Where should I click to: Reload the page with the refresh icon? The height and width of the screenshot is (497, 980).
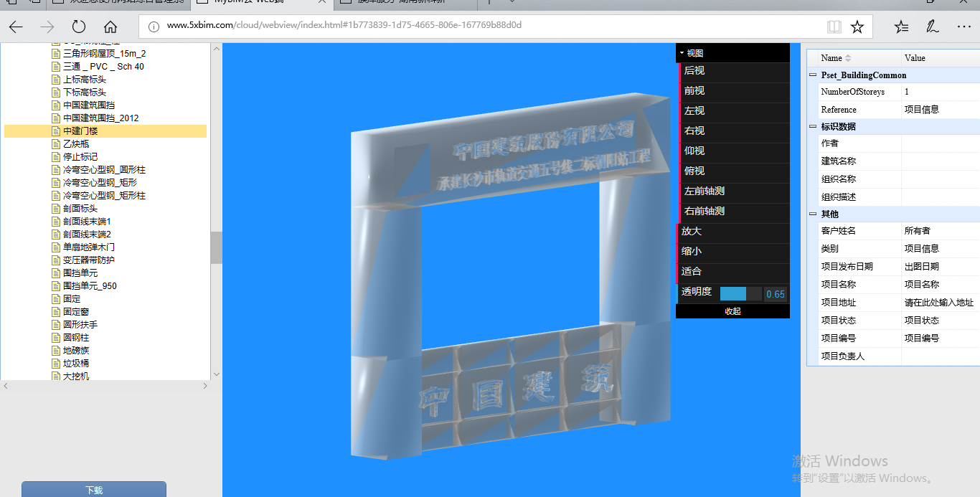click(79, 27)
